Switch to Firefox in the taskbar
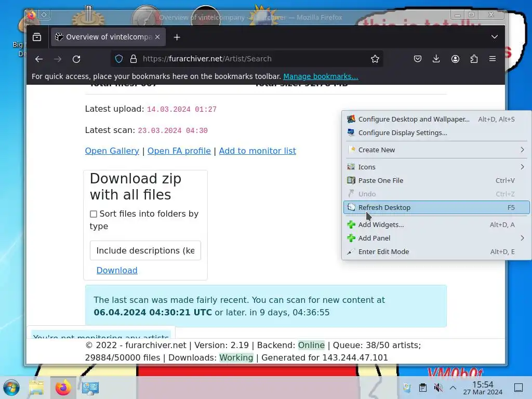This screenshot has height=399, width=532. 63,388
